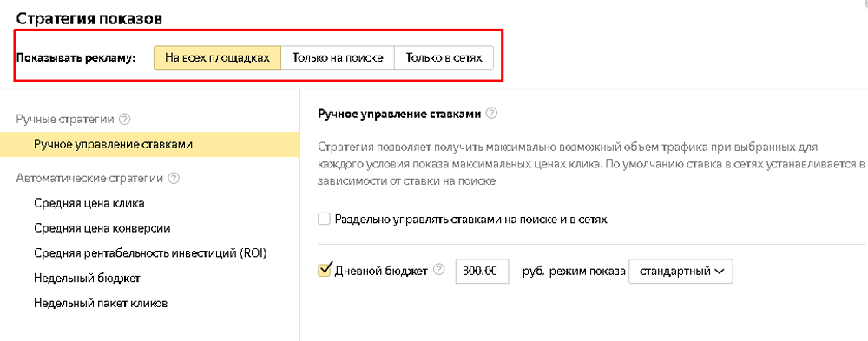Select Недельный пакет кликов strategy
The image size is (868, 341).
pos(101,304)
